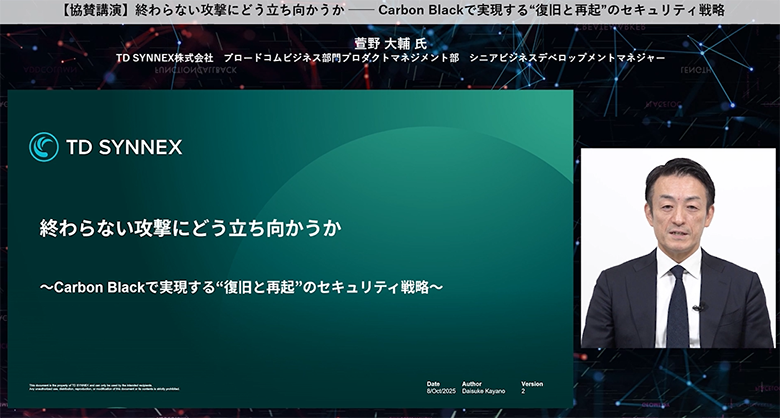Viewport: 780px width, 418px height.
Task: Click the small property disclaimer text on slide
Action: point(104,387)
